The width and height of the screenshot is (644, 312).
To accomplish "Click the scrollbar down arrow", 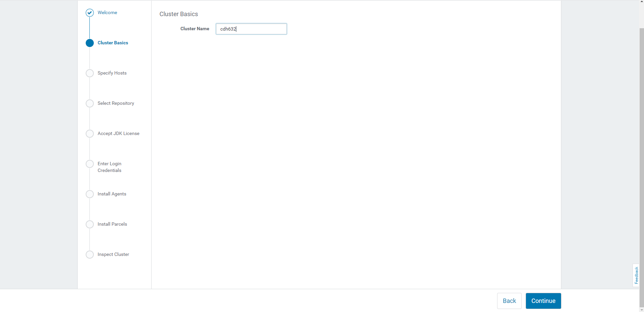I will pyautogui.click(x=642, y=310).
